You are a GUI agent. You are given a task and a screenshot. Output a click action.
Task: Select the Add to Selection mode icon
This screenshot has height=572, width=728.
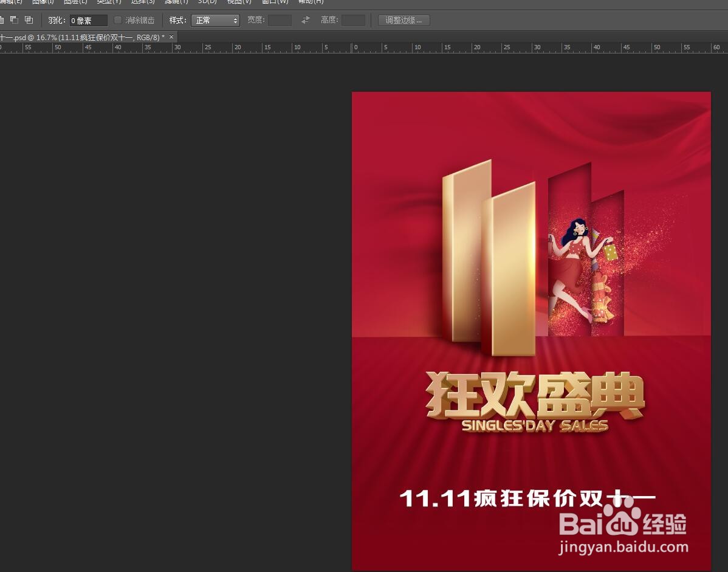[2, 19]
